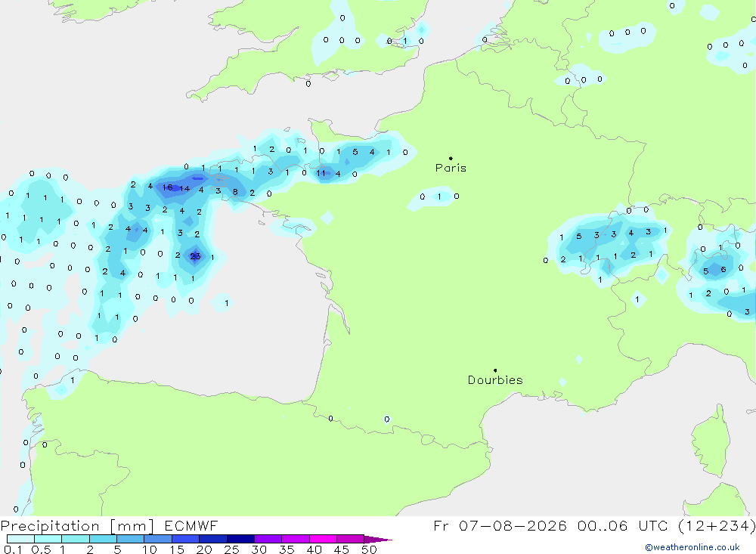Pick the 25–30 mm legend swatch
This screenshot has width=756, height=554.
click(240, 539)
